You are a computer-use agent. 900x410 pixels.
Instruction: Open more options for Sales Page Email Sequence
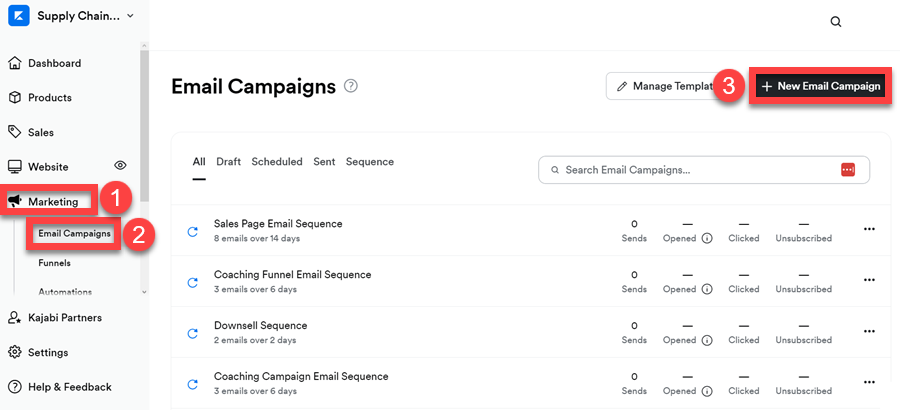869,230
